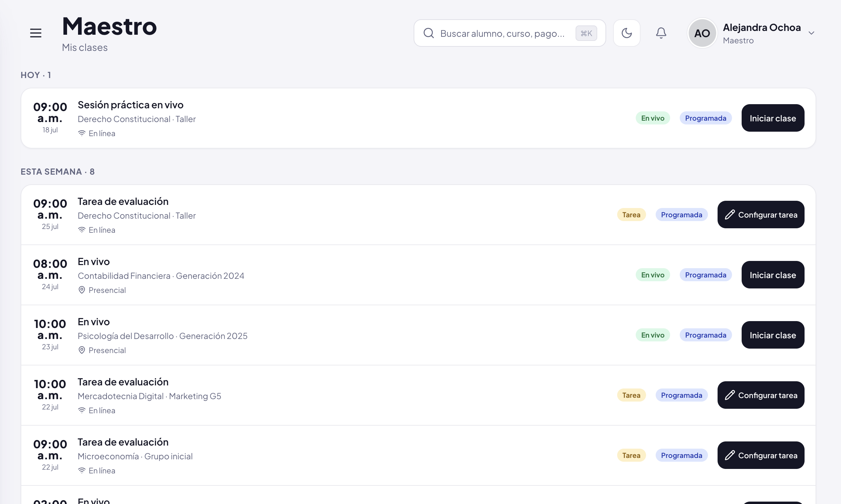Configure the Derecho Constitucional evaluation task
The image size is (841, 504).
click(761, 215)
